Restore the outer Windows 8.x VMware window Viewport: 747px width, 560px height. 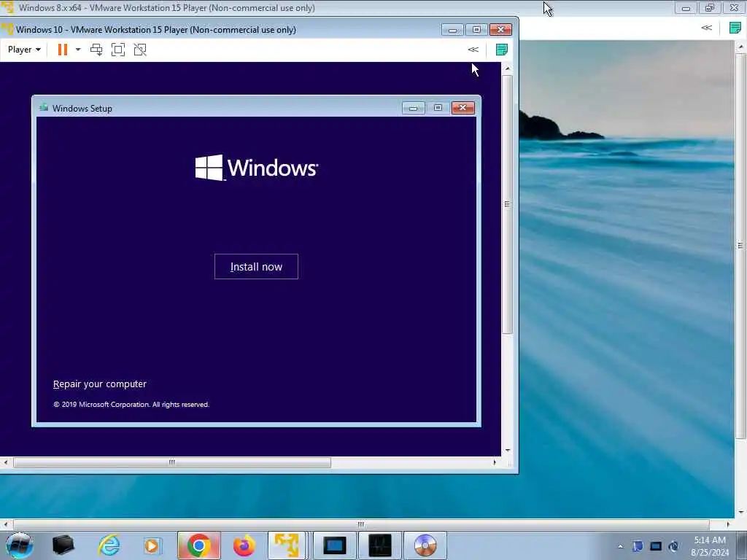(710, 7)
